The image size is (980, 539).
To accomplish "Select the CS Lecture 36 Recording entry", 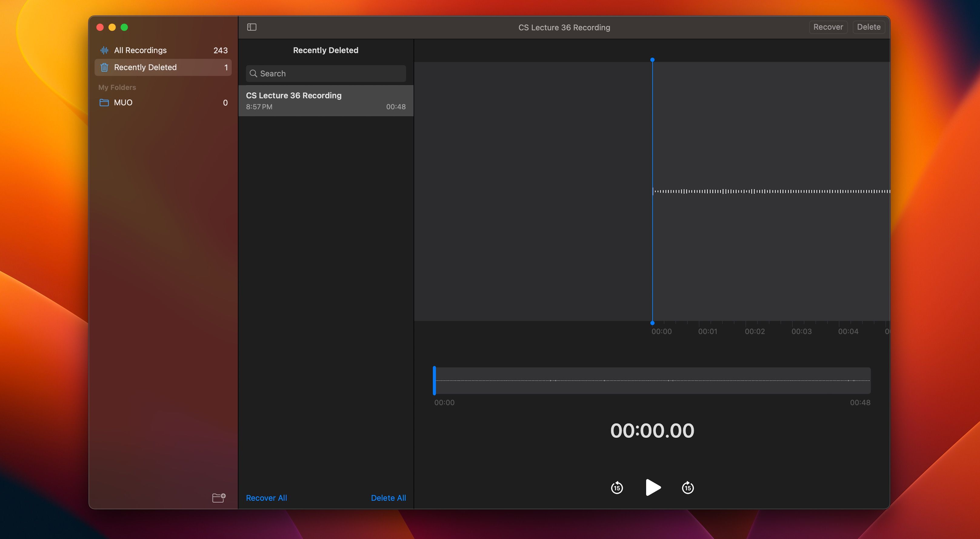I will [x=325, y=100].
